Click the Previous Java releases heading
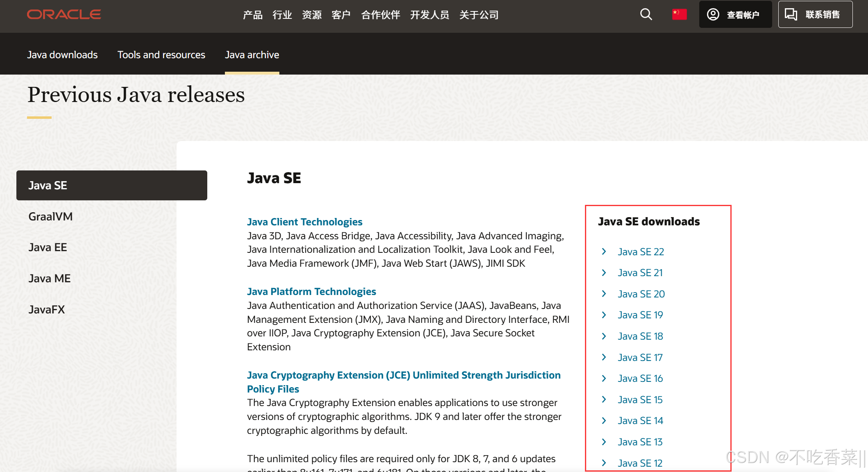The height and width of the screenshot is (472, 868). click(136, 95)
